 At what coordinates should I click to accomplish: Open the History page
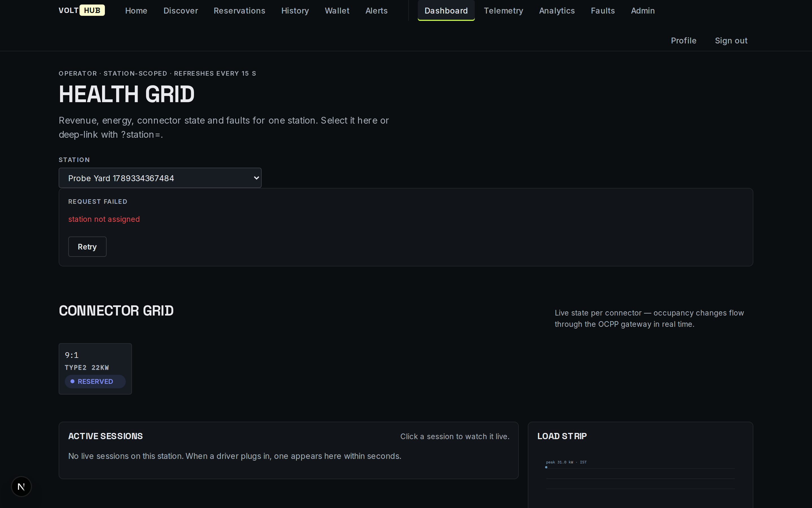coord(295,11)
